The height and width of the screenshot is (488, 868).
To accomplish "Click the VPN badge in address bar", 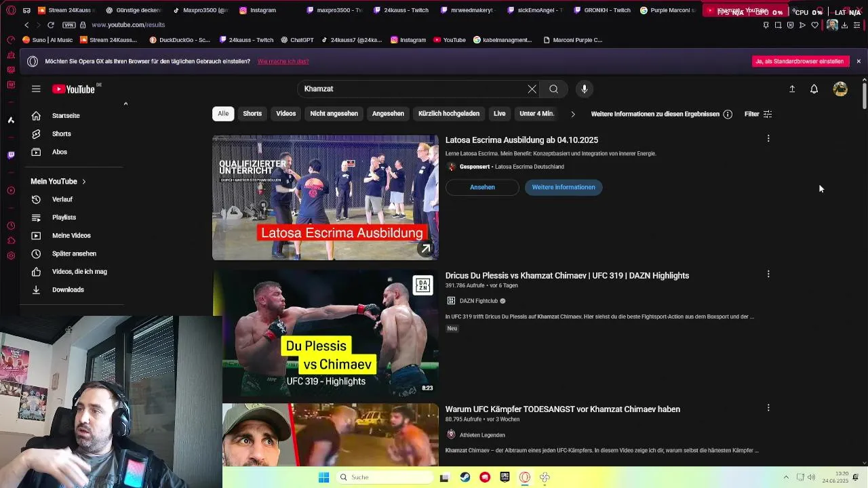I will (68, 25).
